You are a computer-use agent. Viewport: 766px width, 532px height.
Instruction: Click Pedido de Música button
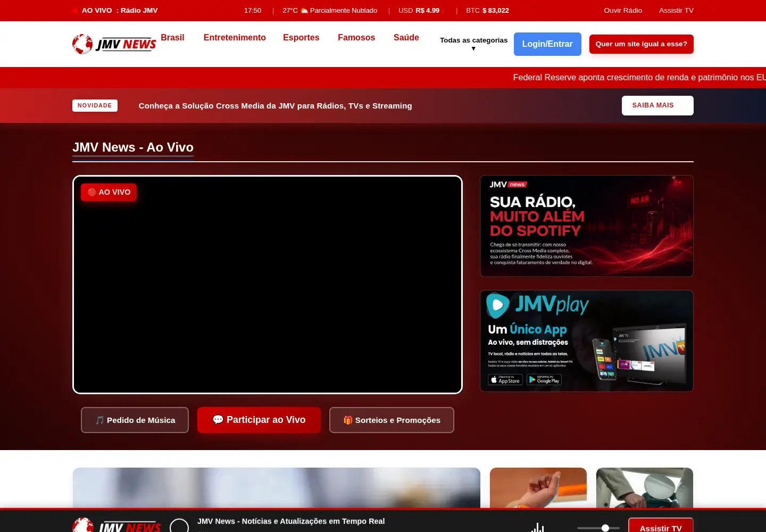point(135,420)
